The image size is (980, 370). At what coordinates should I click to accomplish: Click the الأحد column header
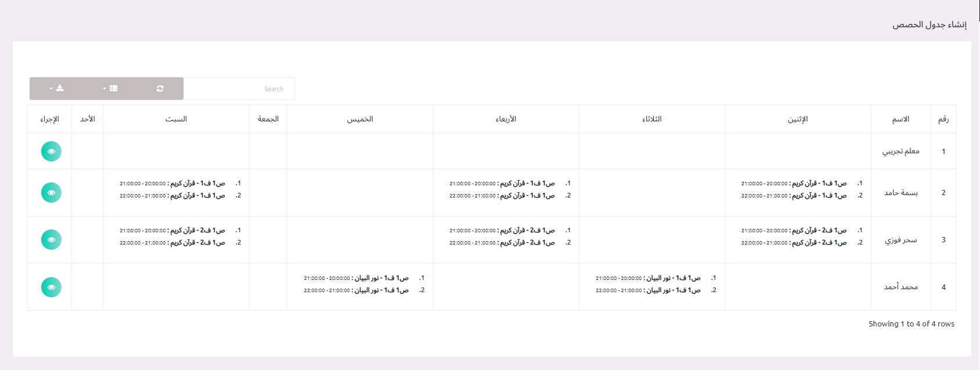tap(88, 119)
